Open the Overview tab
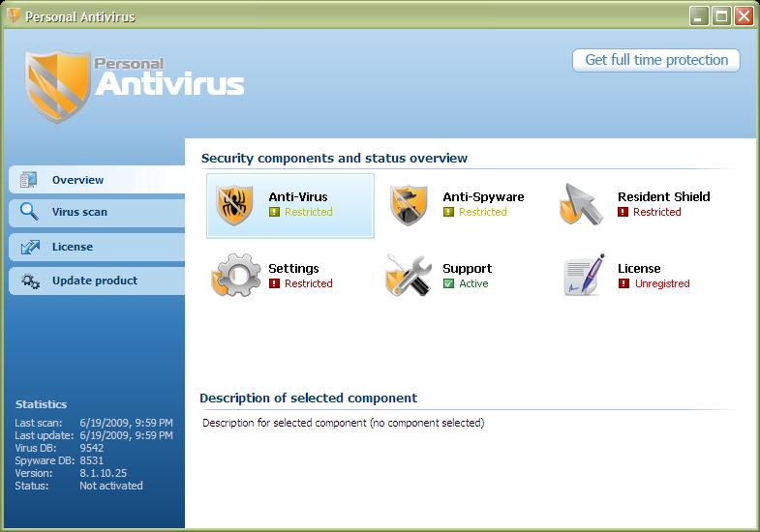 tap(97, 180)
